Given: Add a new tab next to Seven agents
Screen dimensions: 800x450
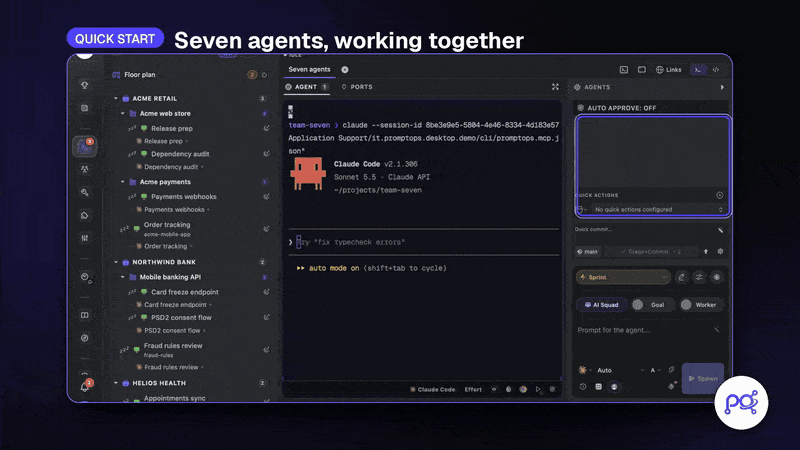Looking at the screenshot, I should (345, 69).
